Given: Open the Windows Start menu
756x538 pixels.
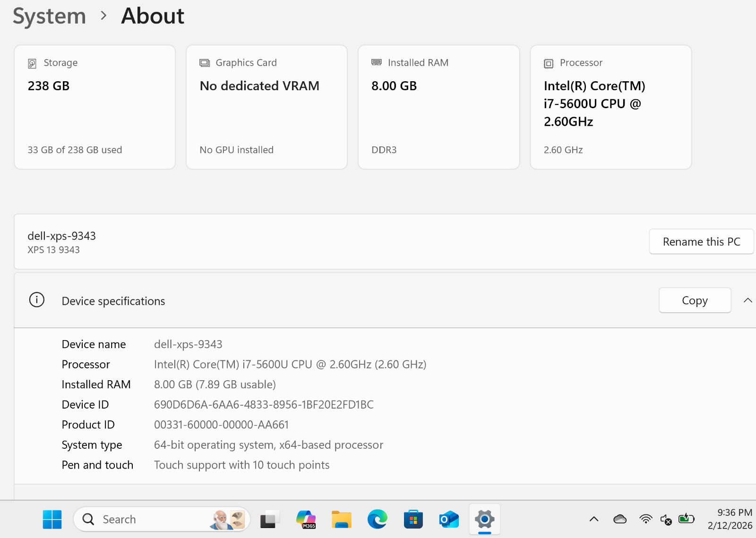Looking at the screenshot, I should [52, 520].
